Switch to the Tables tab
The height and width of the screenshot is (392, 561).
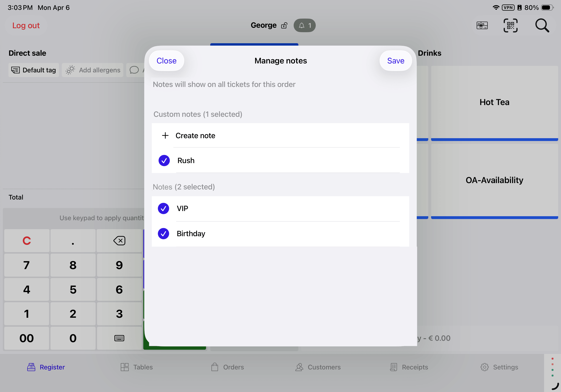136,367
